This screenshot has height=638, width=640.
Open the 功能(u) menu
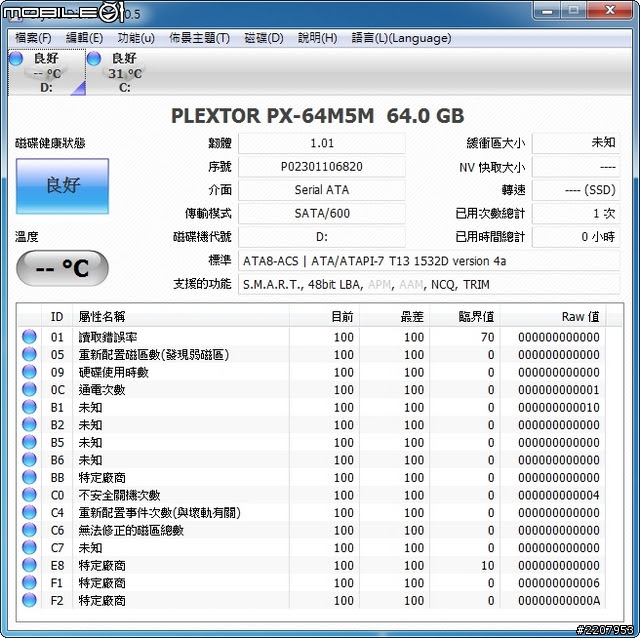pyautogui.click(x=136, y=38)
